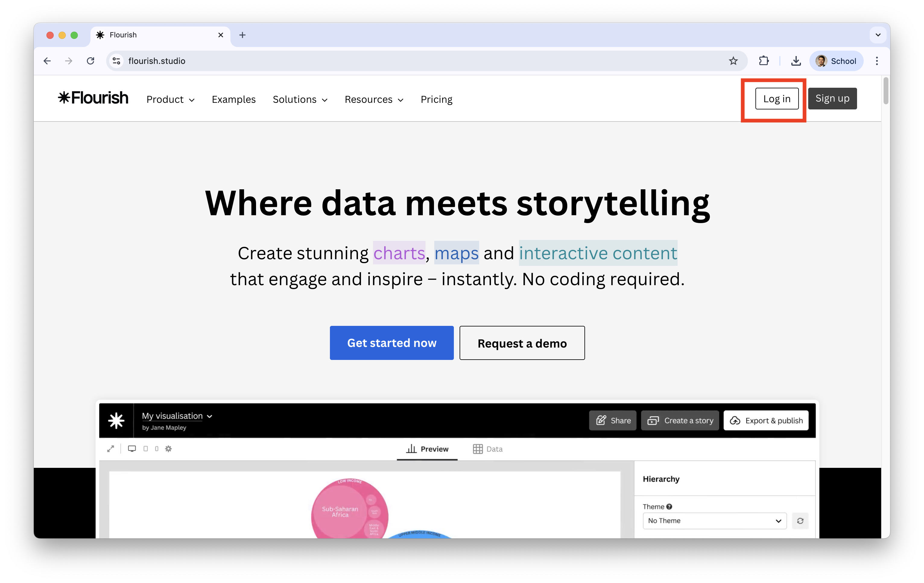Image resolution: width=924 pixels, height=583 pixels.
Task: Click Request a demo button
Action: 522,343
